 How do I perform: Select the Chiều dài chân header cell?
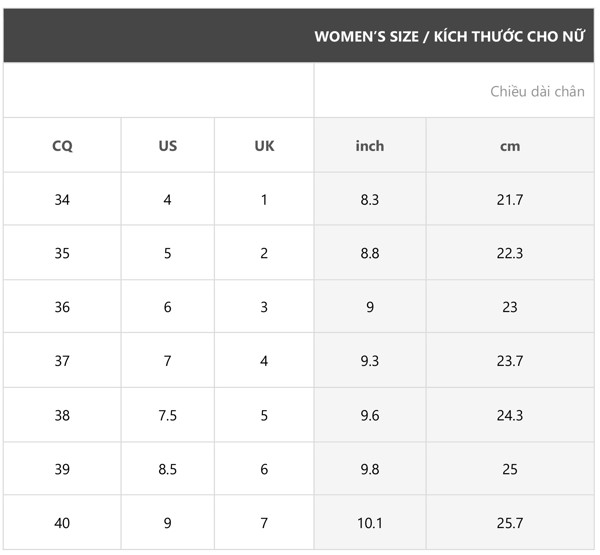[x=537, y=92]
